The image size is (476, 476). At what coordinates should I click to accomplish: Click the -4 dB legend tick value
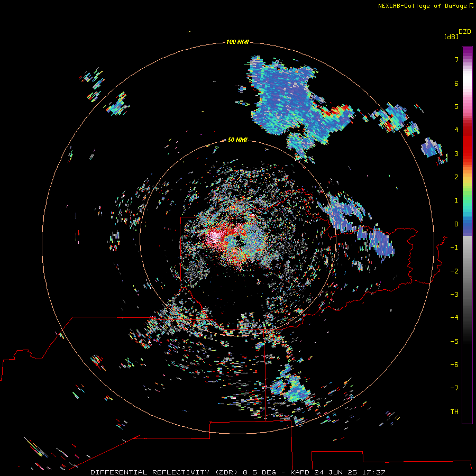pyautogui.click(x=454, y=318)
